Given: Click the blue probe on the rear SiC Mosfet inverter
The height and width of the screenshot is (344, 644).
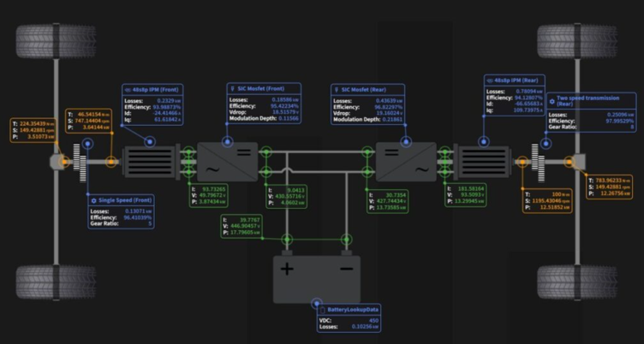Looking at the screenshot, I should point(406,142).
